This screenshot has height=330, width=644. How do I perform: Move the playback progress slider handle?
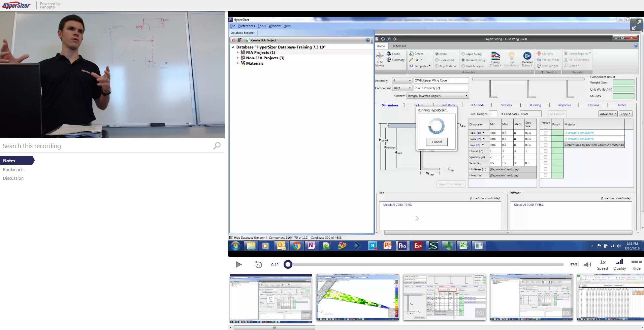(288, 264)
